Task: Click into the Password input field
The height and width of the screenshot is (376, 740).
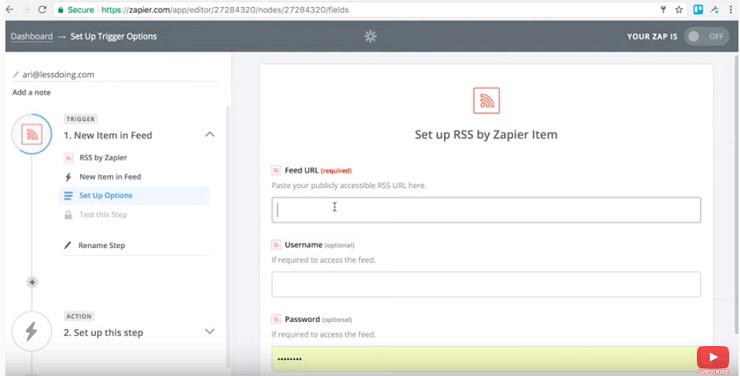Action: [x=486, y=359]
